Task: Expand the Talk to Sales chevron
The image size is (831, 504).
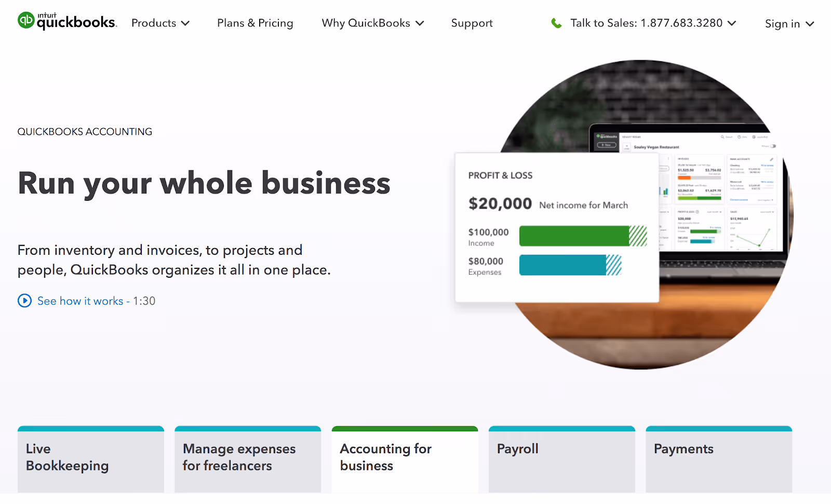Action: pos(732,23)
